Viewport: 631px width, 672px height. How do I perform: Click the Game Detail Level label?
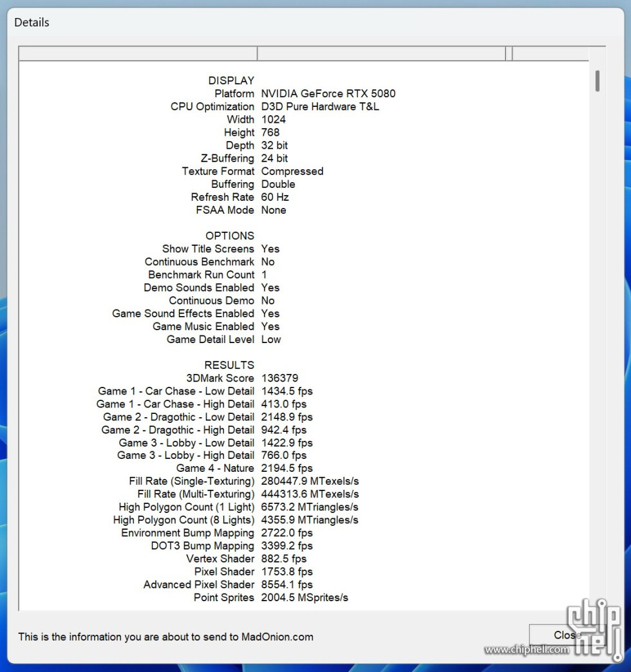click(211, 339)
